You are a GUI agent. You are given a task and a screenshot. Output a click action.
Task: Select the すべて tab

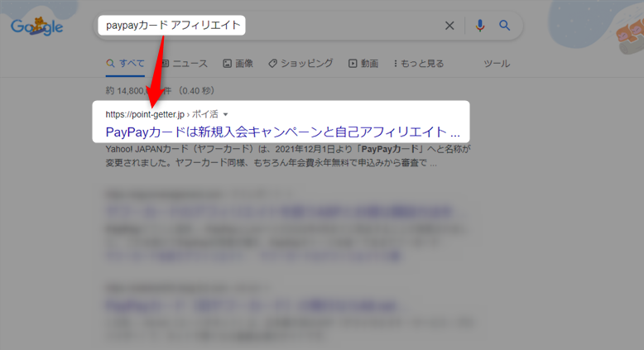pyautogui.click(x=125, y=64)
